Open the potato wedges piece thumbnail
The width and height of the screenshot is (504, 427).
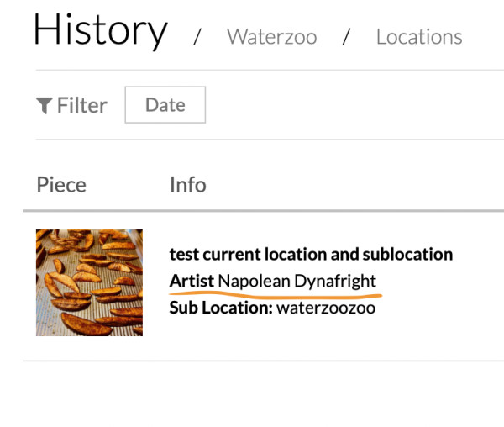click(89, 282)
